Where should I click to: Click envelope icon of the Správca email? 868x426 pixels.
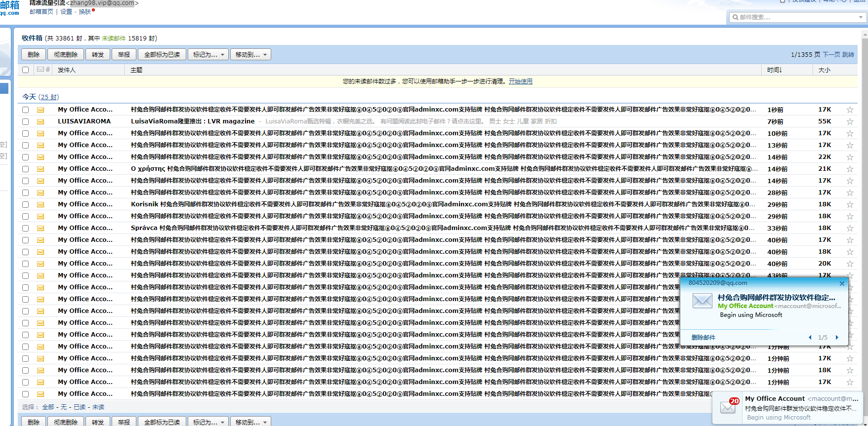(x=41, y=228)
